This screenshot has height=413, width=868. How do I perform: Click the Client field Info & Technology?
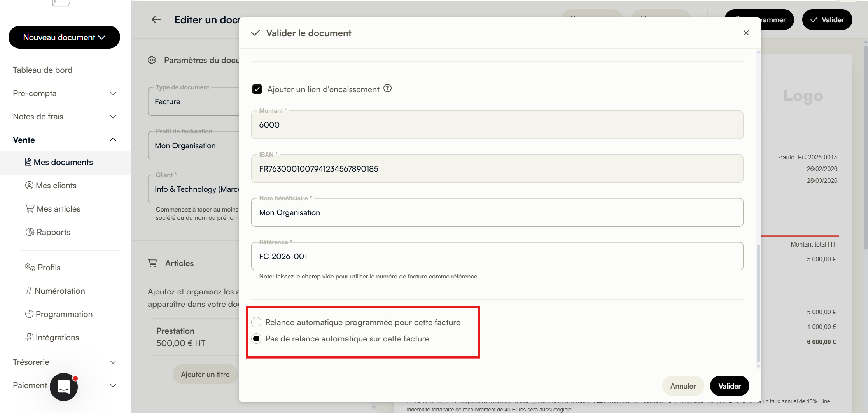(193, 189)
